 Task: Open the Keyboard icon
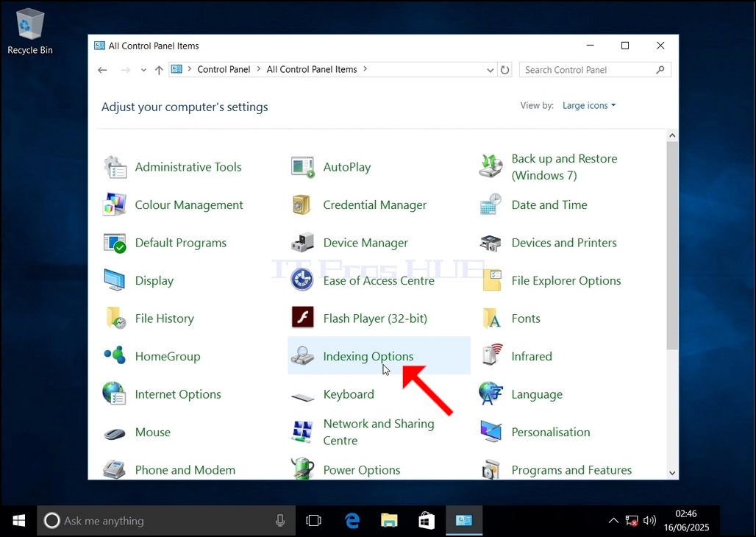click(x=303, y=397)
